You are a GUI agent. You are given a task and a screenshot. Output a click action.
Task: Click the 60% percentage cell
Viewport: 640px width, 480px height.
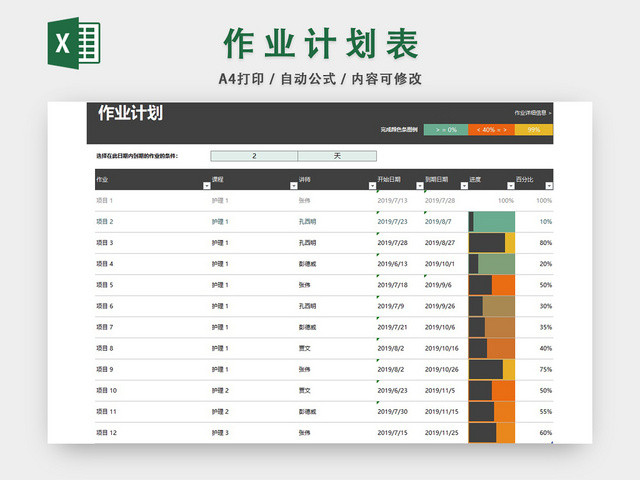point(546,433)
